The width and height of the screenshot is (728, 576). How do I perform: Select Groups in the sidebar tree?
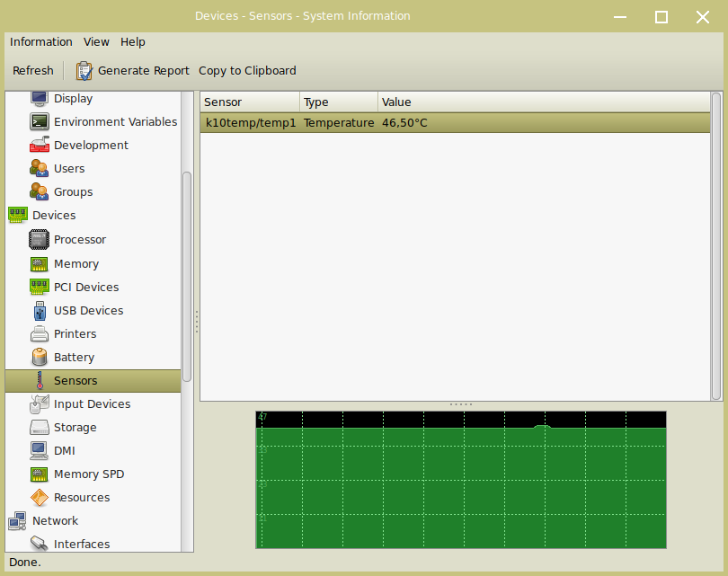coord(74,191)
